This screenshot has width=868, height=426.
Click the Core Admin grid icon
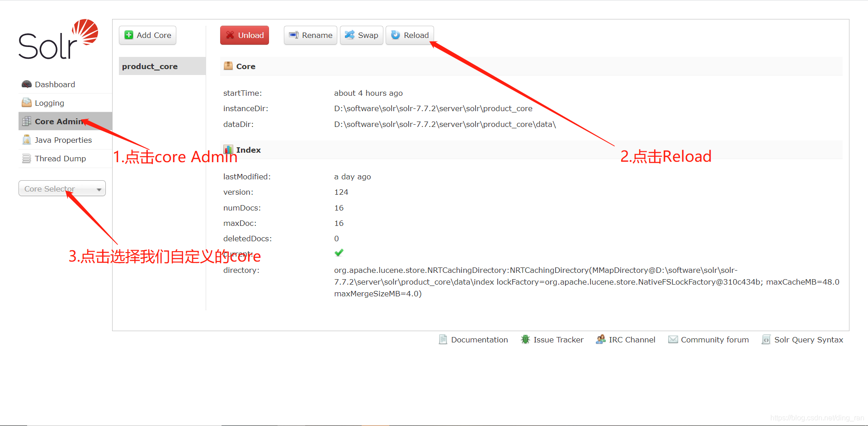pos(27,122)
